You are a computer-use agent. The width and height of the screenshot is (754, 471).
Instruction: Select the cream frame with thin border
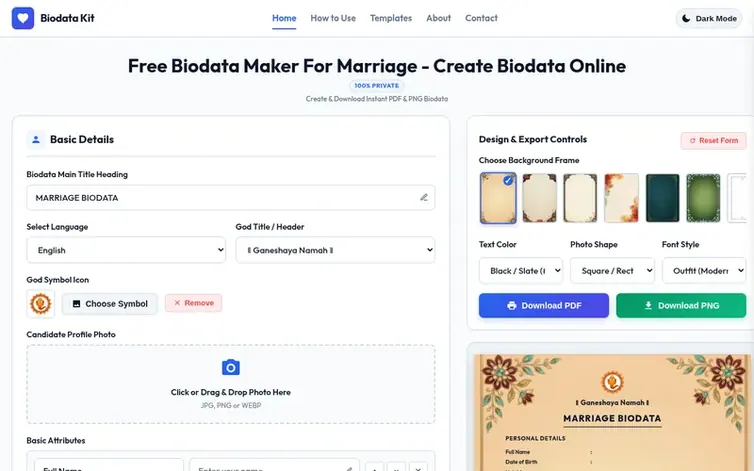coord(580,198)
